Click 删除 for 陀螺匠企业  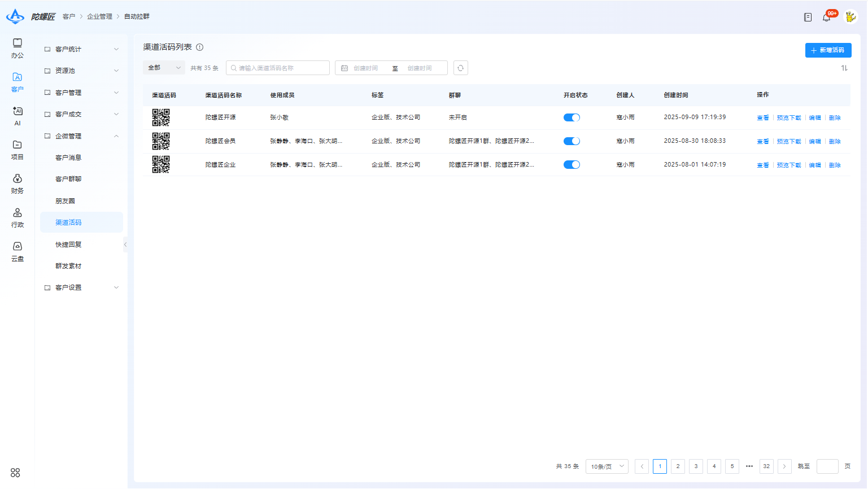pyautogui.click(x=835, y=165)
